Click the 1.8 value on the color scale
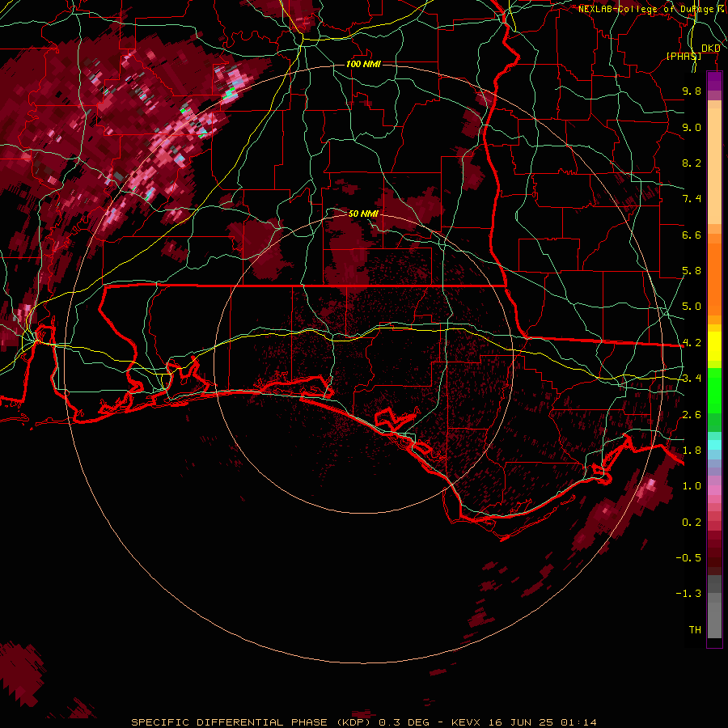 click(x=692, y=451)
